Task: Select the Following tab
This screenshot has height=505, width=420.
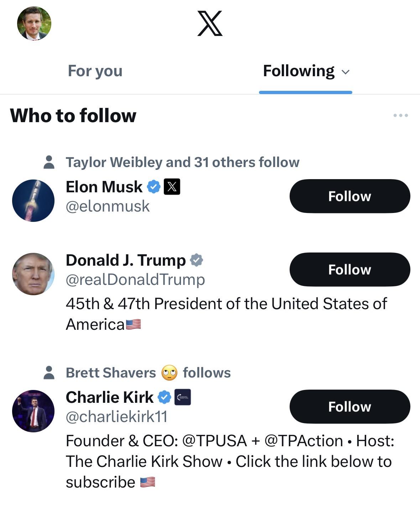Action: (299, 71)
